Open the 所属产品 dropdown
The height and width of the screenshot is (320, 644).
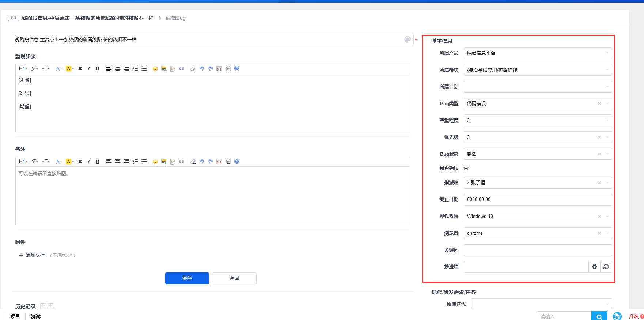point(537,53)
